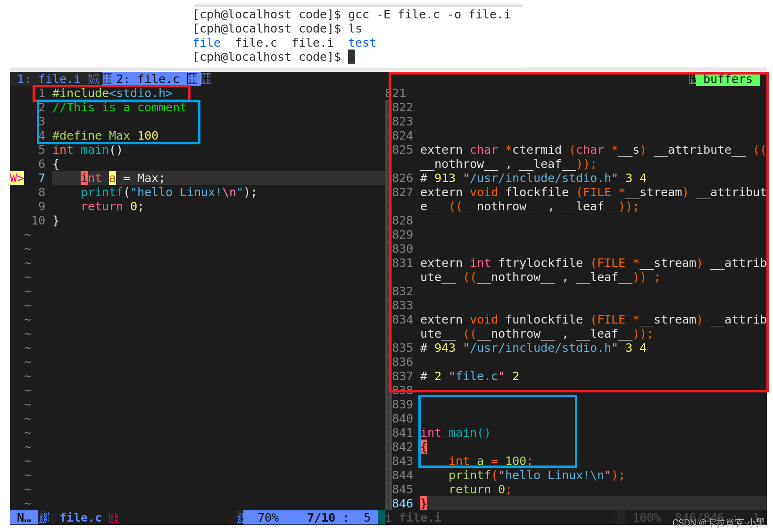
Task: Click the N… mode indicator in the status line
Action: 24,518
